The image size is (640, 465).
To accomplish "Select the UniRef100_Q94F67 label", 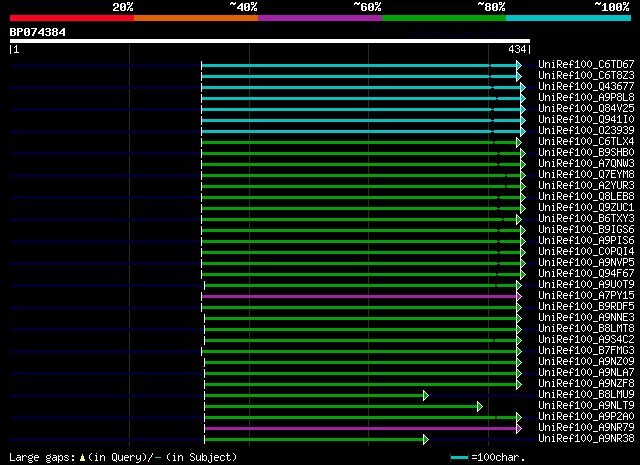I will [586, 274].
